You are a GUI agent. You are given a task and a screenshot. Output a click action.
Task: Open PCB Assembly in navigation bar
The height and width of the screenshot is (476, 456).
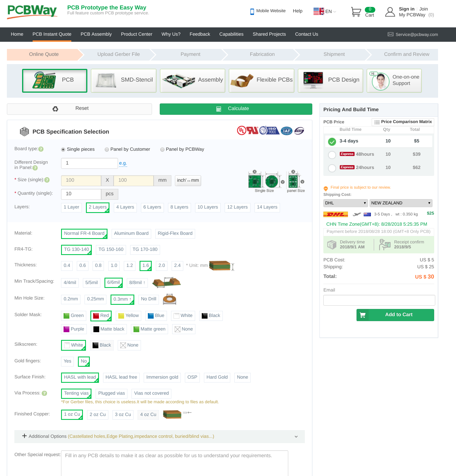96,34
